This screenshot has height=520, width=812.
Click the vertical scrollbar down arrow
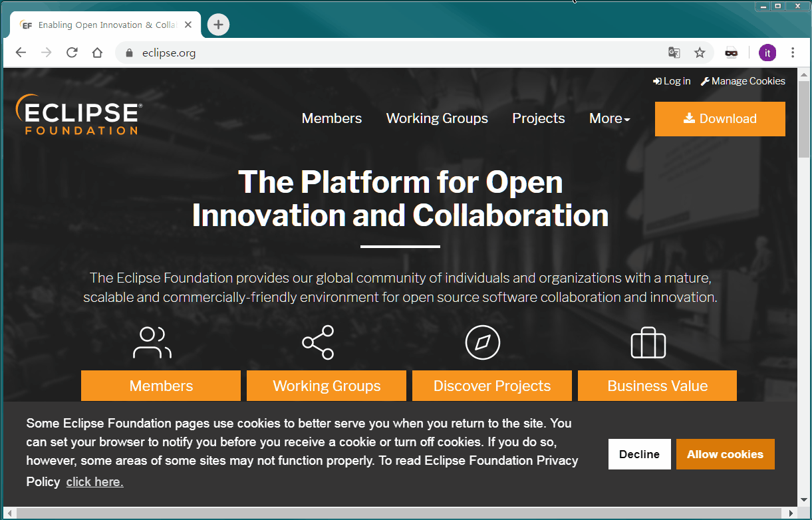click(803, 500)
